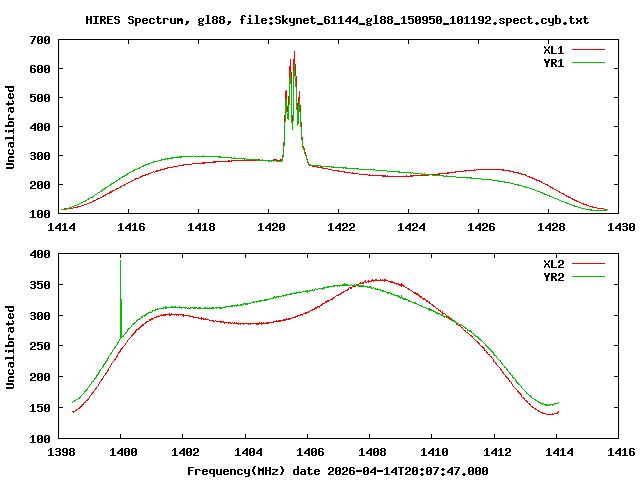
Task: Click the red XL2 legend line sample
Action: [588, 264]
